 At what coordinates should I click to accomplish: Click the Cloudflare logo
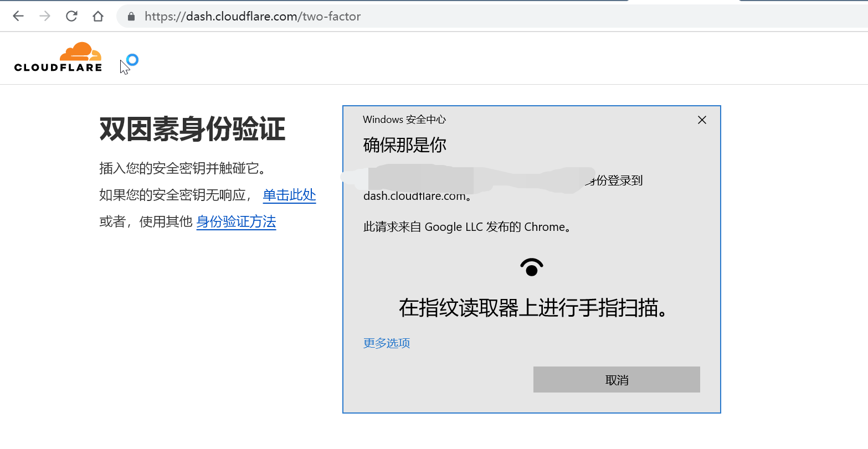point(58,57)
